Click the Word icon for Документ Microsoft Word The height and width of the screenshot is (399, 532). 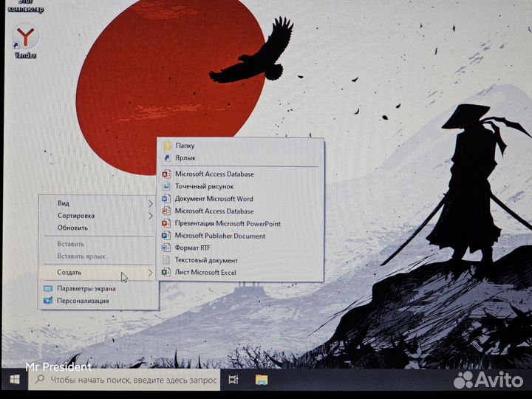click(166, 199)
